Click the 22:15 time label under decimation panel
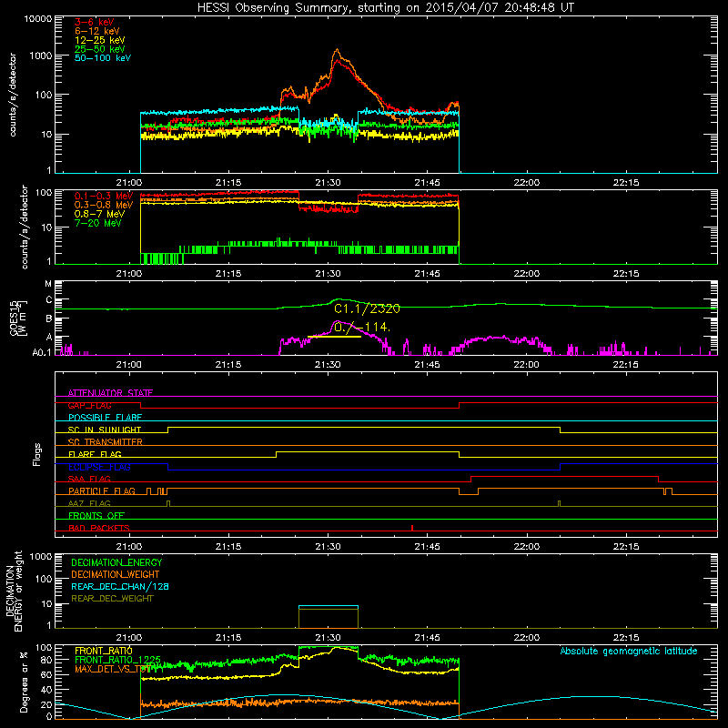 tap(626, 638)
